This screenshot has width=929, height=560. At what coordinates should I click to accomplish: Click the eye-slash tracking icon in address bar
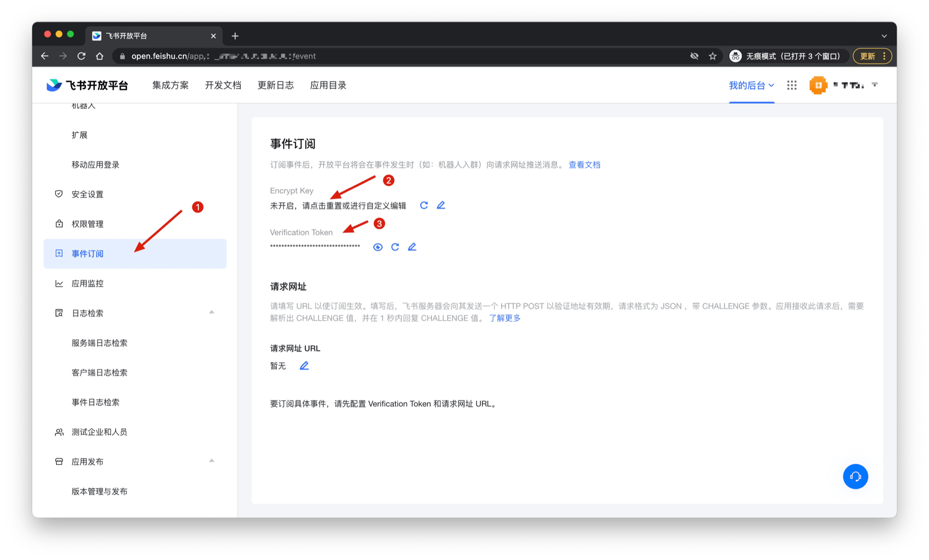point(694,56)
